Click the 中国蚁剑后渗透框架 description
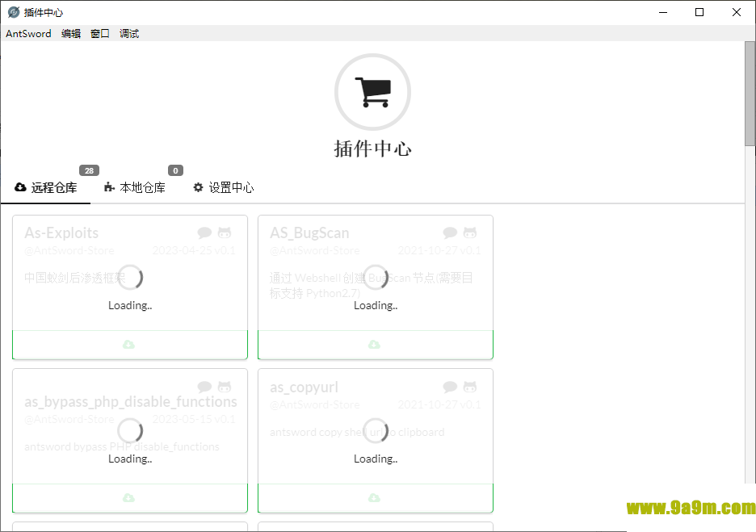 point(75,278)
